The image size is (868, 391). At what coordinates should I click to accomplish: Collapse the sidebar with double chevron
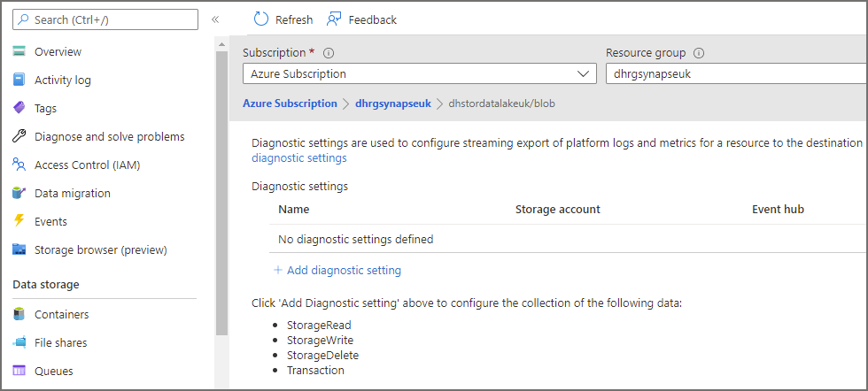tap(215, 19)
